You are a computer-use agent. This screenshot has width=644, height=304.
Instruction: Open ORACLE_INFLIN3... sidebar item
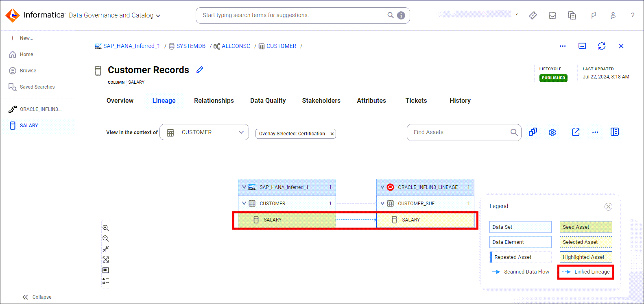click(35, 109)
